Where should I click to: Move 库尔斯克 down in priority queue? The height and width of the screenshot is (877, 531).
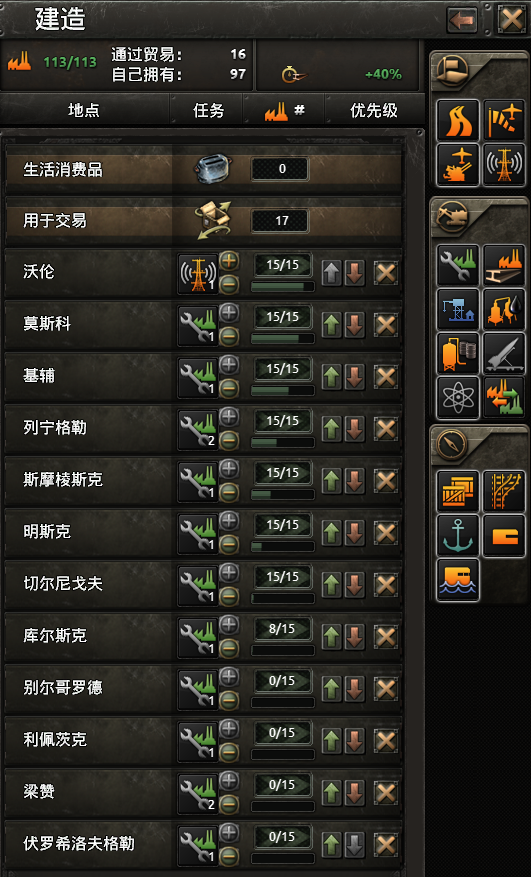tap(355, 637)
